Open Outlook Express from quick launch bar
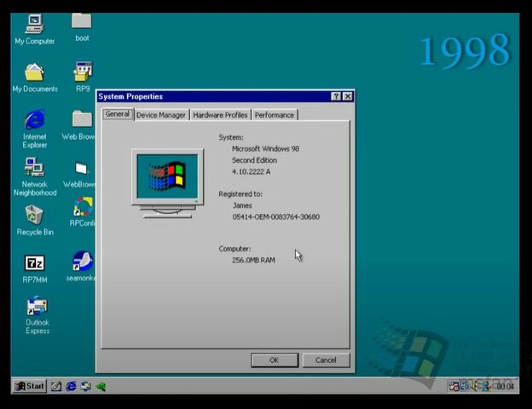Image resolution: width=532 pixels, height=409 pixels. tap(86, 386)
